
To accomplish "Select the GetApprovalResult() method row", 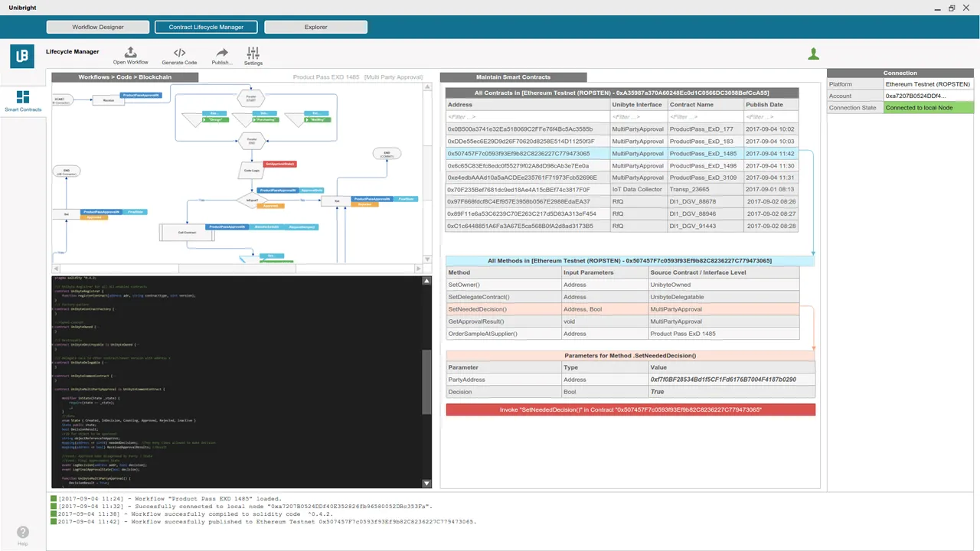I will 622,321.
